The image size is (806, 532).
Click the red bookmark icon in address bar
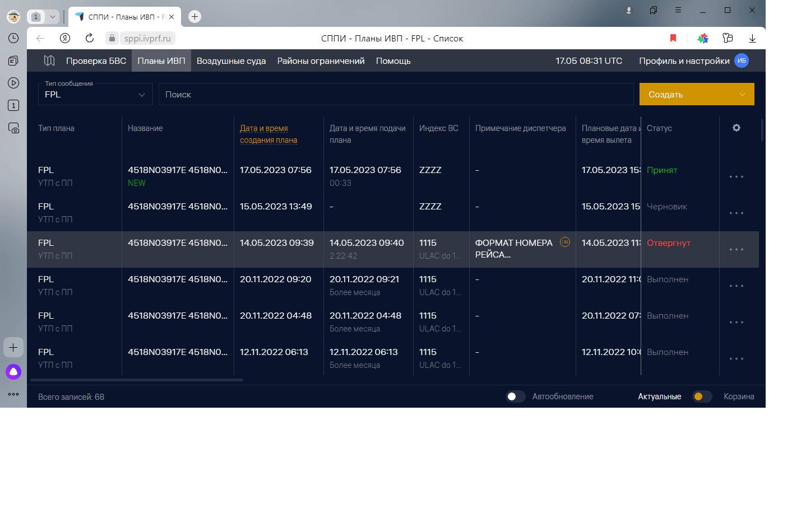pos(673,38)
